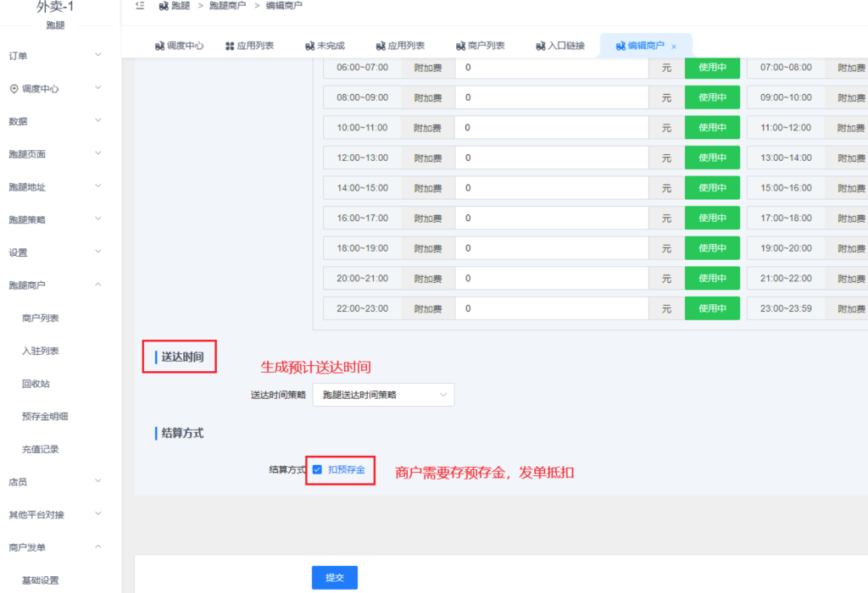Switch to the 调度中心 tab
The width and height of the screenshot is (868, 593).
(x=179, y=46)
